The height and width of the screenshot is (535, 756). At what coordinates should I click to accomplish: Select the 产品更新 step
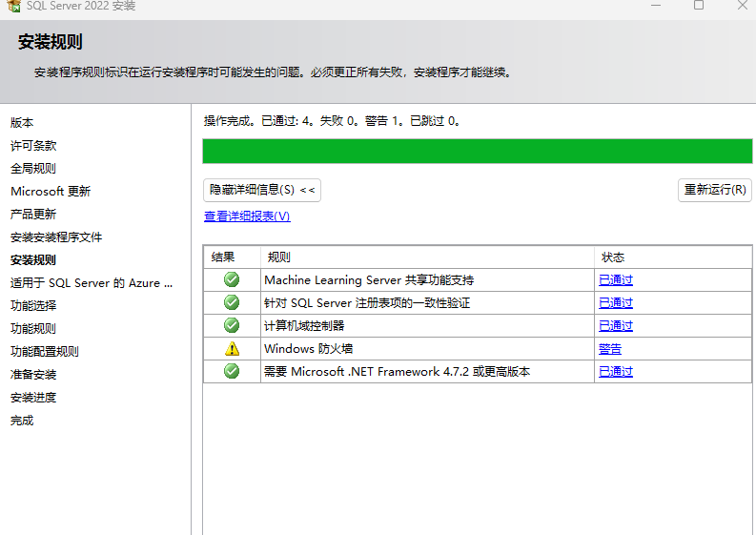click(33, 215)
